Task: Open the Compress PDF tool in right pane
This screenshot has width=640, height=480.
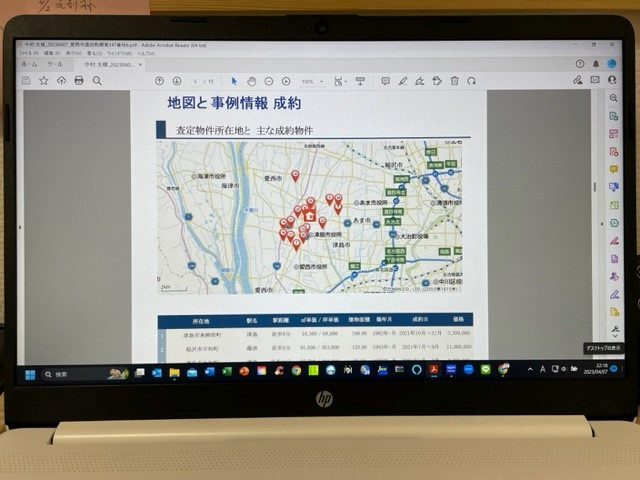Action: (614, 223)
